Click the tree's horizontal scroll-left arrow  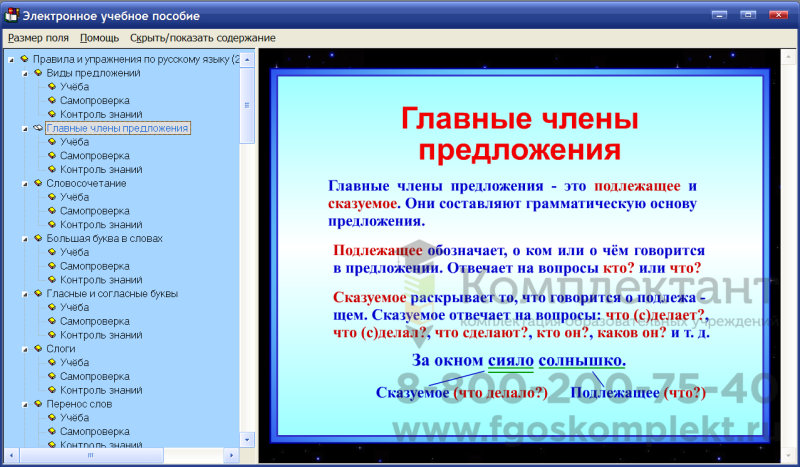pyautogui.click(x=12, y=455)
